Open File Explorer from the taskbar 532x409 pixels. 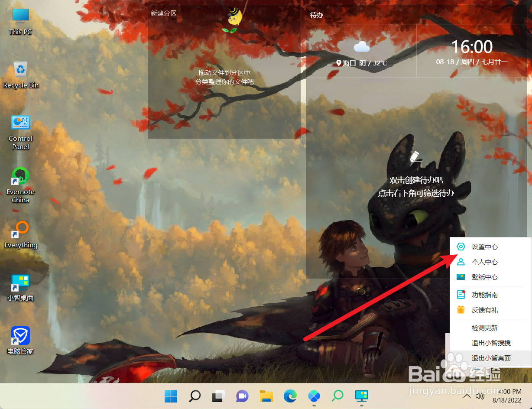point(266,396)
